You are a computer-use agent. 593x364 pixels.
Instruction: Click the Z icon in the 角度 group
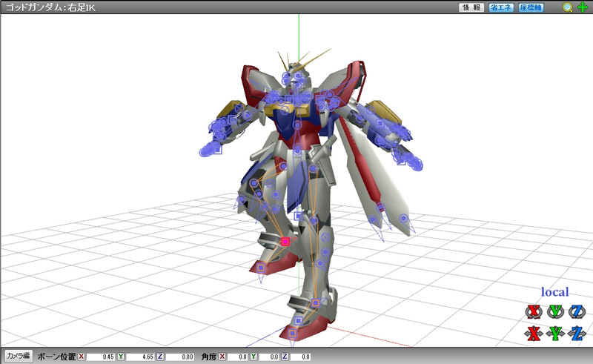pyautogui.click(x=285, y=357)
